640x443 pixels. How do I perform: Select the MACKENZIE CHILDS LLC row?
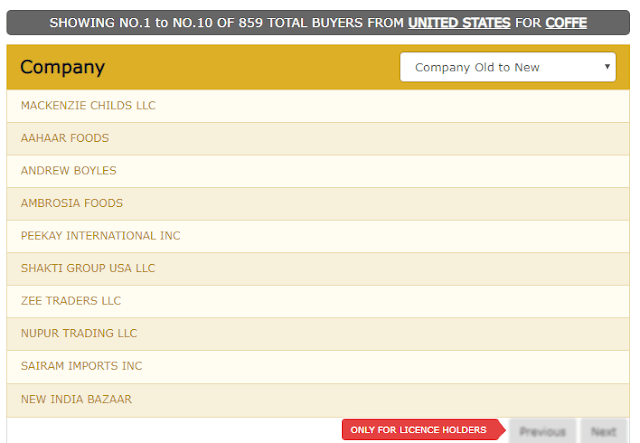pos(88,106)
